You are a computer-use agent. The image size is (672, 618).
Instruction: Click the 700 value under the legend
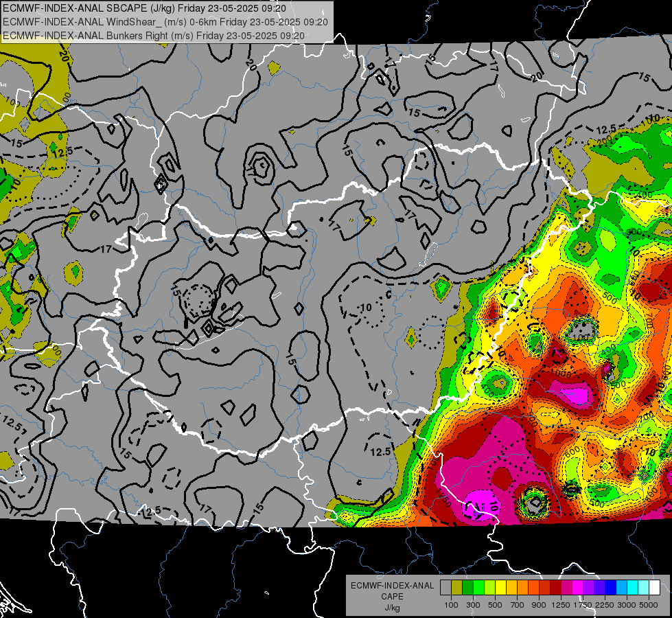coord(518,605)
